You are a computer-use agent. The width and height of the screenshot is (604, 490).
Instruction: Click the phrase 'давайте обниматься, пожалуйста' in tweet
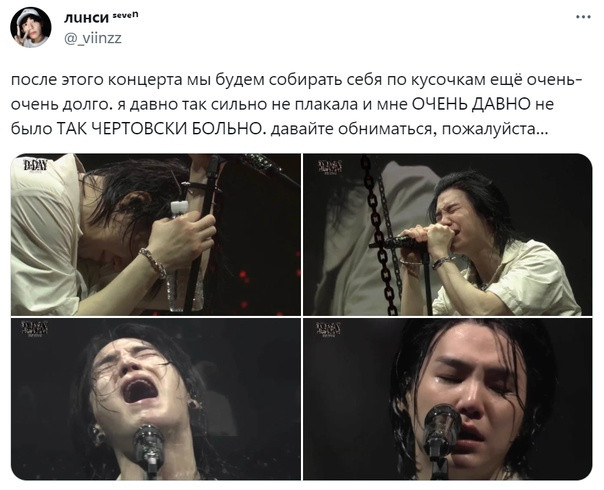[408, 129]
